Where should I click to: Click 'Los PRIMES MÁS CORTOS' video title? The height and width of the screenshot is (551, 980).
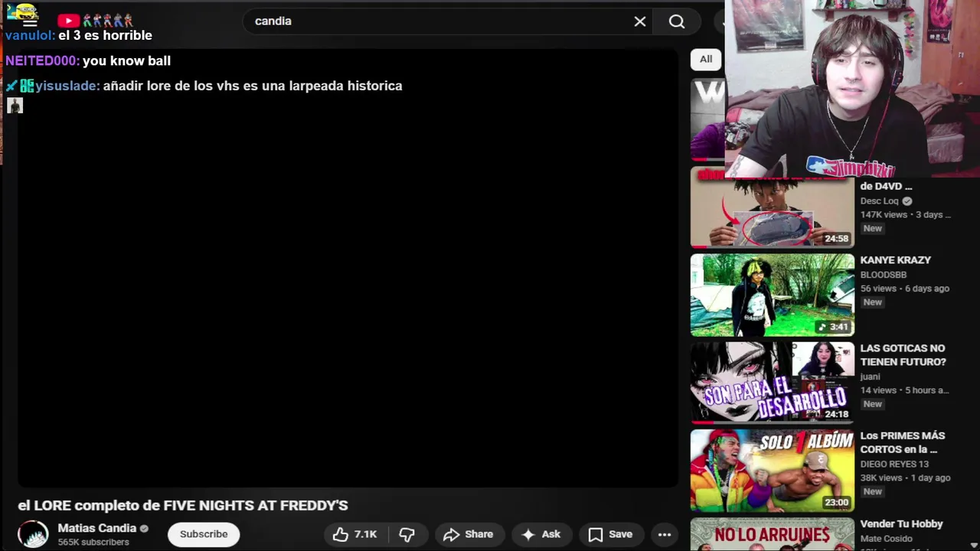pyautogui.click(x=903, y=442)
